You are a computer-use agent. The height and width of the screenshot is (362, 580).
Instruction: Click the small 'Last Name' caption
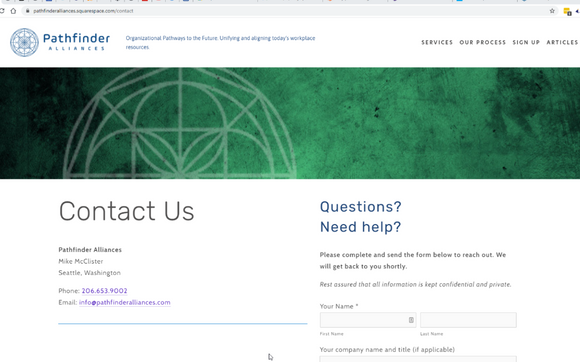click(x=431, y=334)
